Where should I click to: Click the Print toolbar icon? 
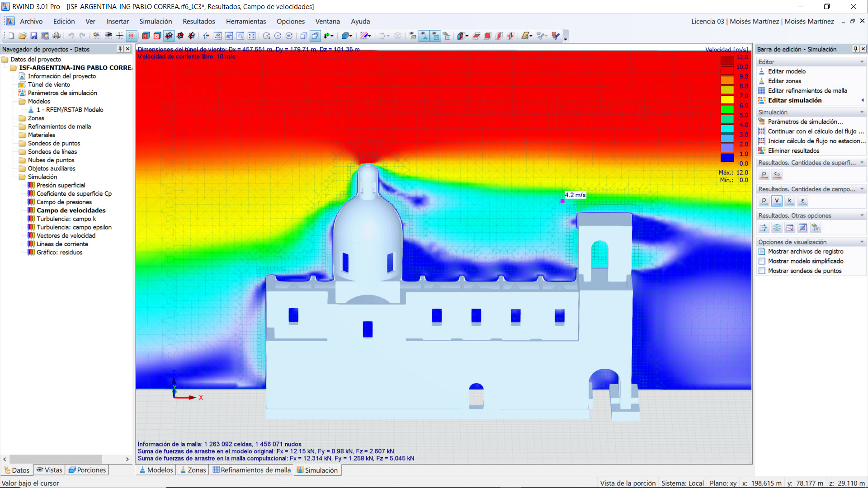click(57, 36)
